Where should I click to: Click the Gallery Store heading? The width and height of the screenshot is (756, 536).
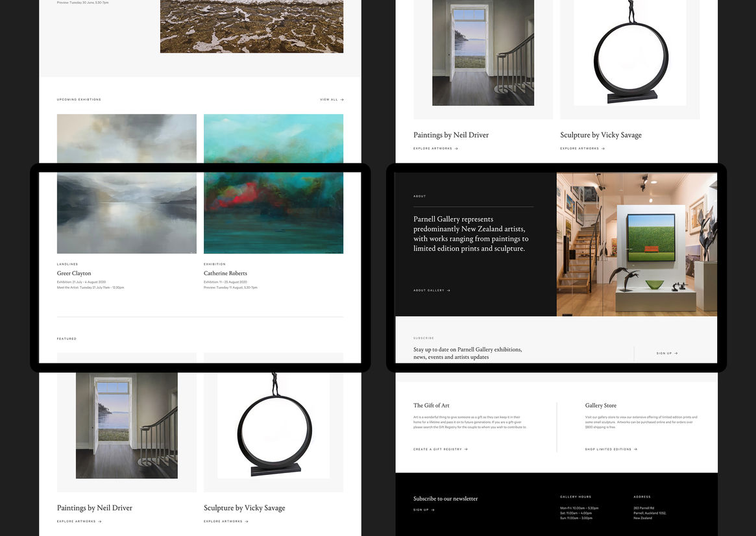(x=601, y=406)
